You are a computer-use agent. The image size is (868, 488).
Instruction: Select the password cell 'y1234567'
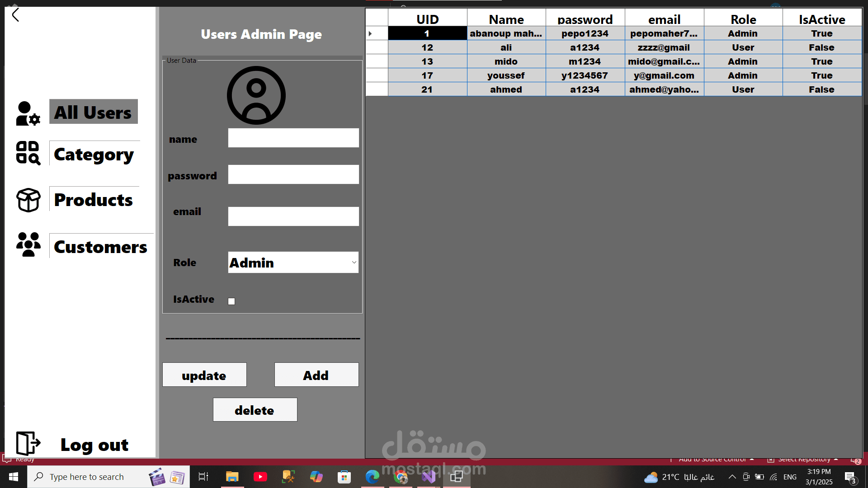(585, 75)
